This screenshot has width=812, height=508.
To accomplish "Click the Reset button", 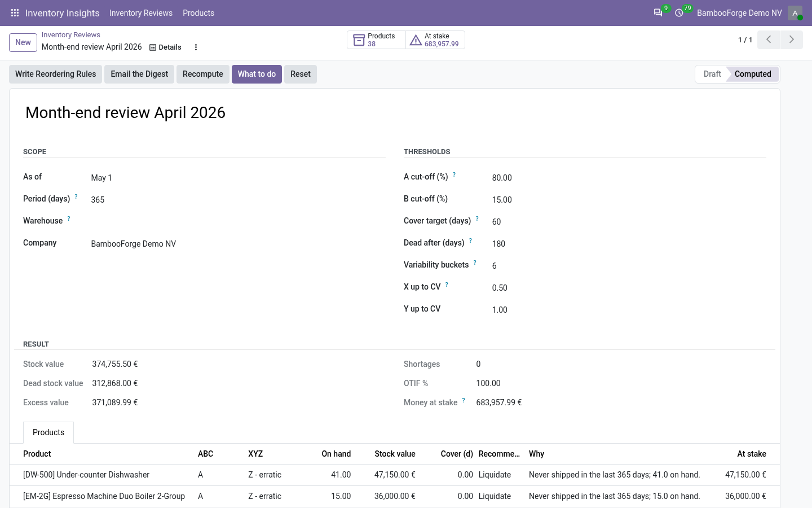I will [x=301, y=74].
